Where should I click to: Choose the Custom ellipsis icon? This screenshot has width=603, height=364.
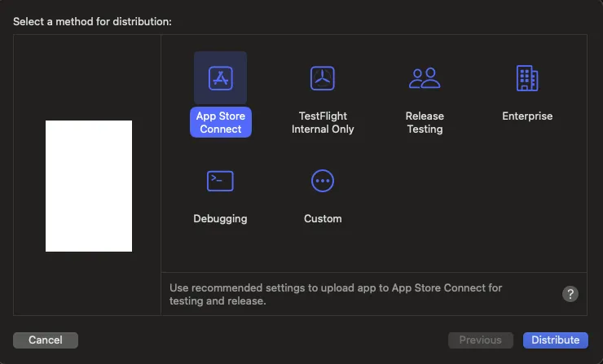pyautogui.click(x=323, y=181)
